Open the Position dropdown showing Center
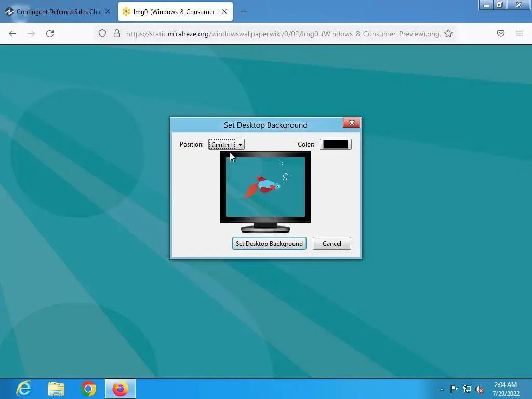The height and width of the screenshot is (399, 532). [x=227, y=144]
